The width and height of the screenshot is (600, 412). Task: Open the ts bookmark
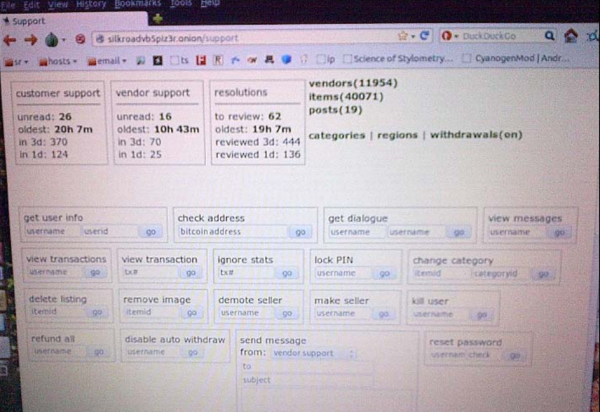(x=180, y=60)
